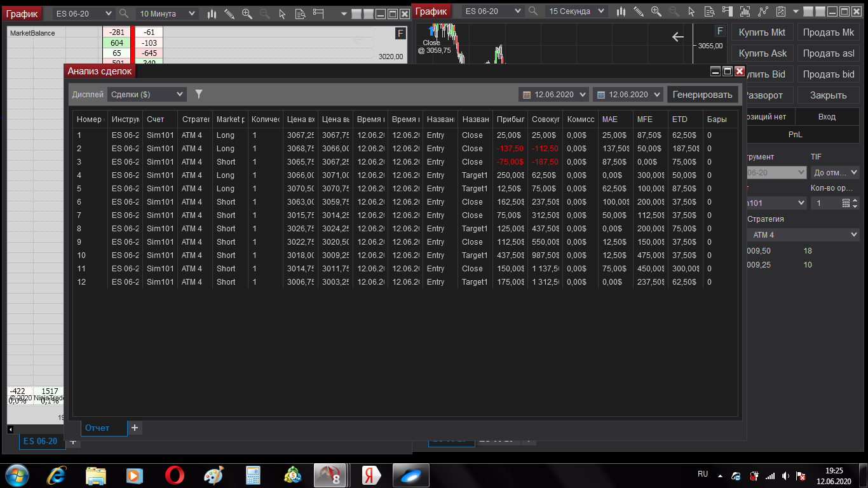The width and height of the screenshot is (868, 488).
Task: Open the volume icon in system tray
Action: pyautogui.click(x=786, y=475)
